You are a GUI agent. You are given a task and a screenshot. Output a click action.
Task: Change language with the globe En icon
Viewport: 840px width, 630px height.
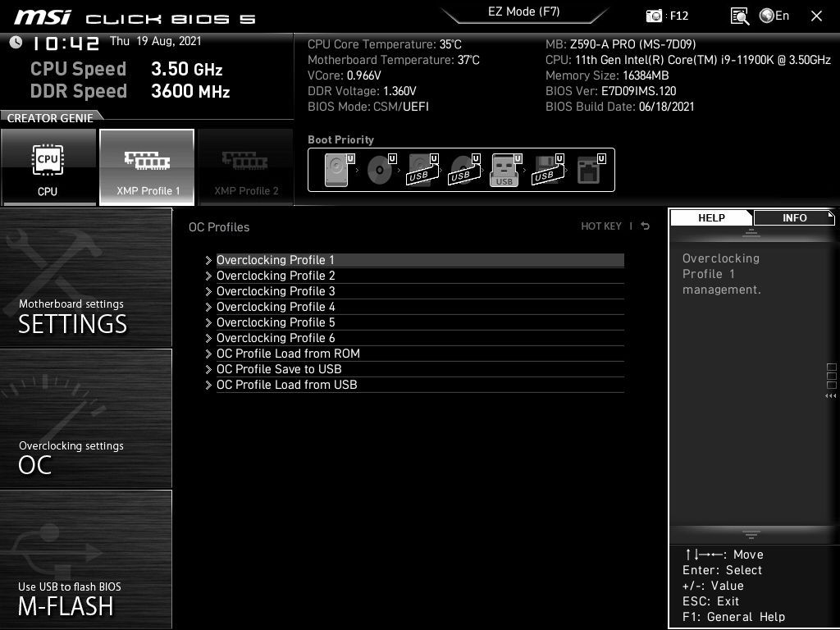tap(774, 16)
